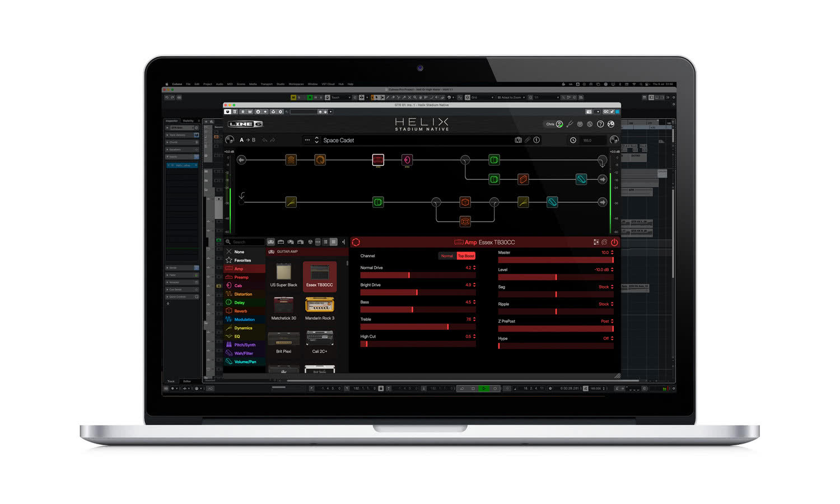Select the Amp category
This screenshot has height=504, width=840.
click(x=244, y=269)
